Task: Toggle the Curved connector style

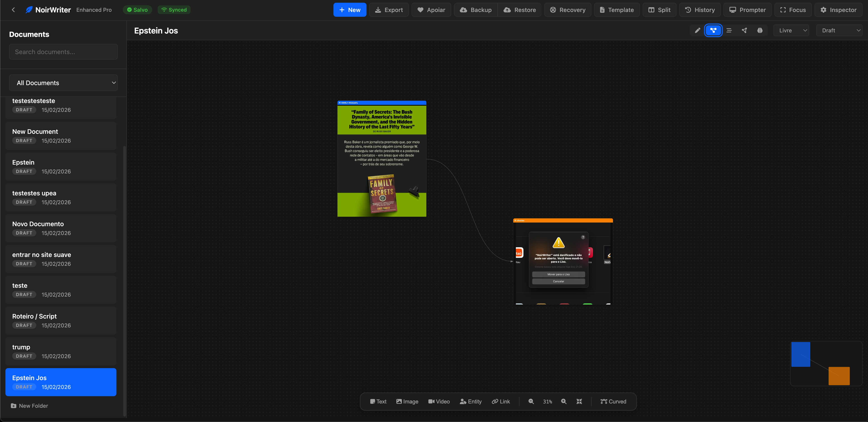Action: point(613,401)
